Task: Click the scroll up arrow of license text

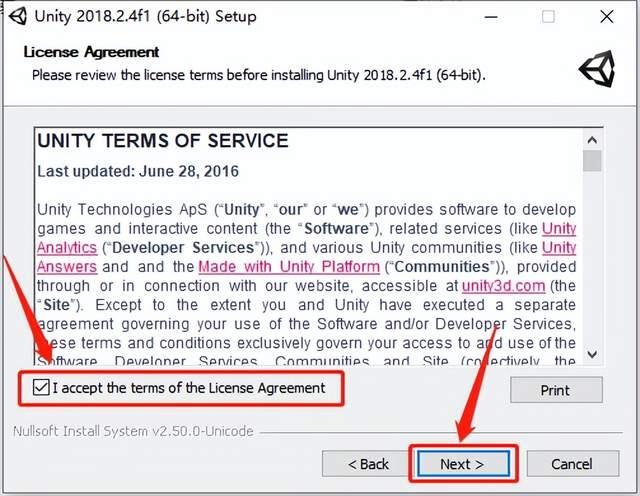Action: pos(592,140)
